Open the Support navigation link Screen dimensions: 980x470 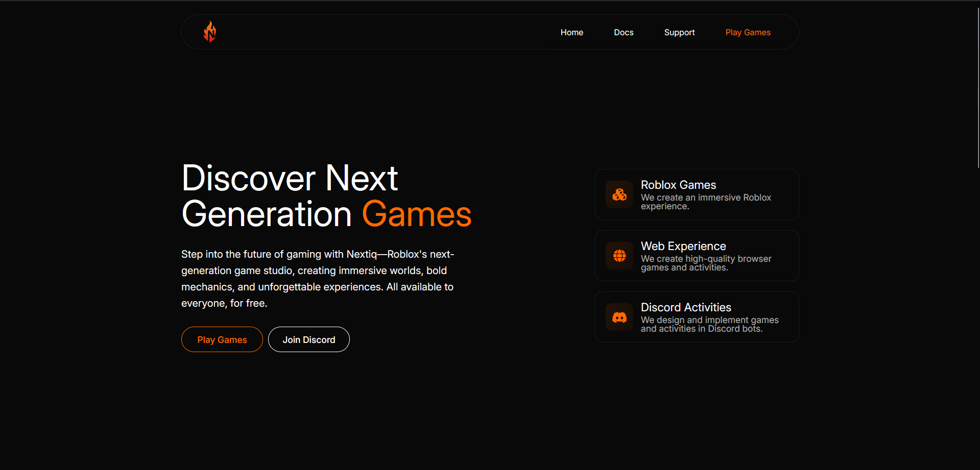679,32
